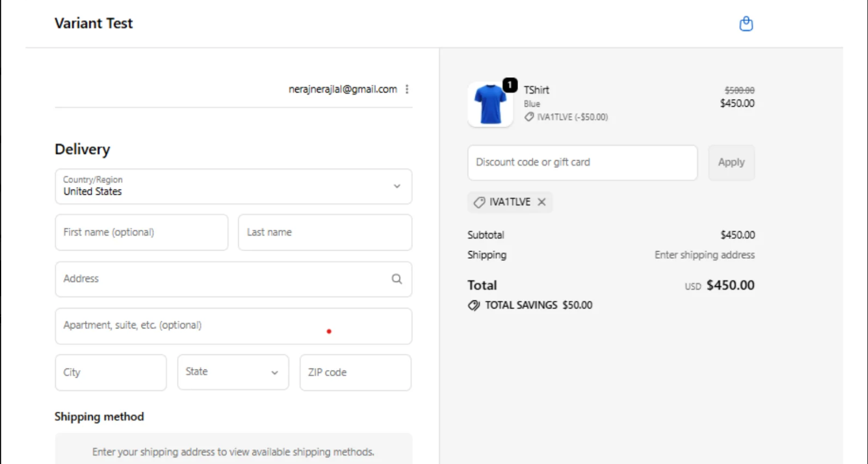Click the blue TShirt product thumbnail

click(x=490, y=104)
